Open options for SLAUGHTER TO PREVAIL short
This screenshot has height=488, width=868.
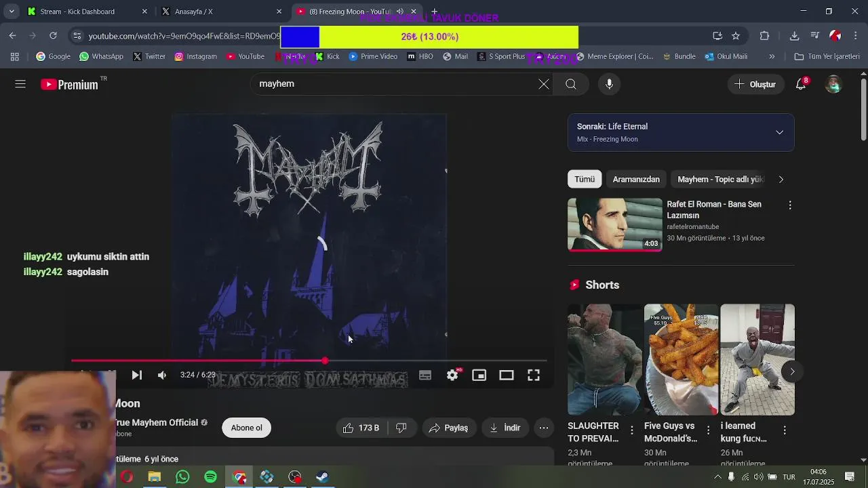631,430
